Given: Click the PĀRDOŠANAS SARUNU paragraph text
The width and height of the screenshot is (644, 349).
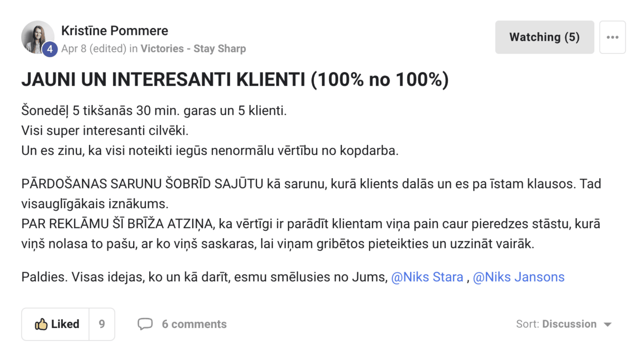Looking at the screenshot, I should [311, 194].
